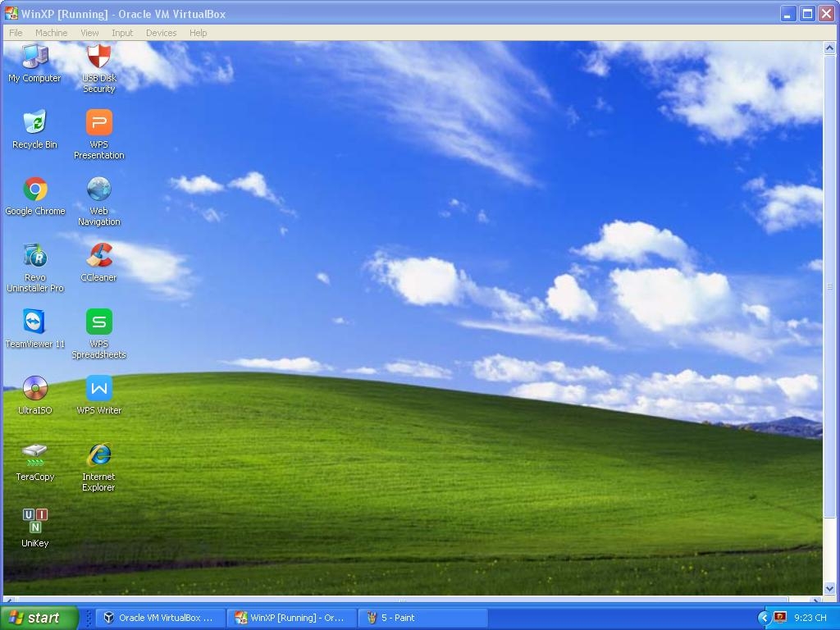Select the UltraISO desktop icon
Image resolution: width=840 pixels, height=630 pixels.
click(x=34, y=389)
